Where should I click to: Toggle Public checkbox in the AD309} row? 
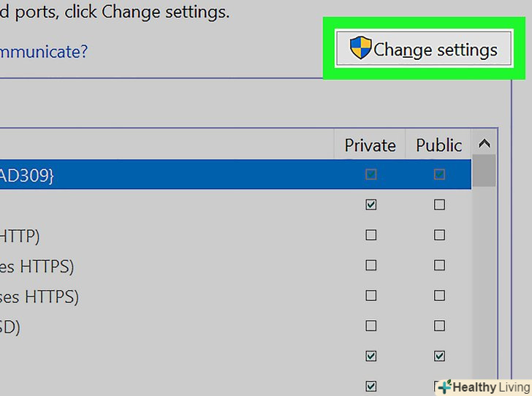click(439, 175)
